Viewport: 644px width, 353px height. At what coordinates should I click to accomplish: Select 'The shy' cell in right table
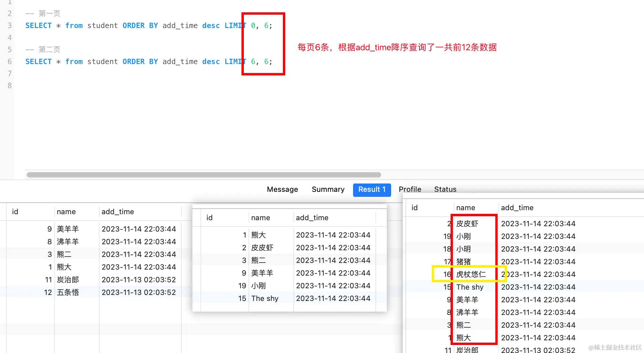click(470, 287)
